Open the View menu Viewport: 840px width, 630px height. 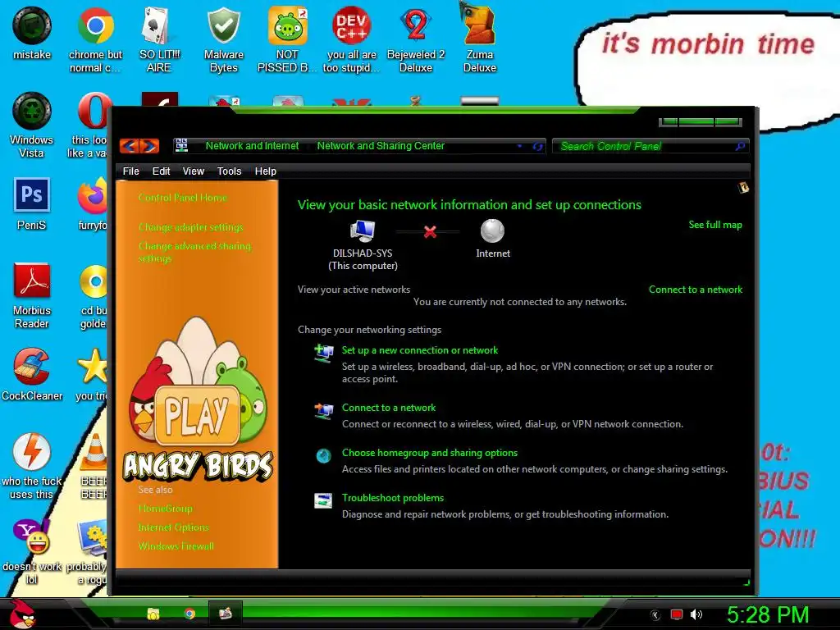(x=193, y=171)
